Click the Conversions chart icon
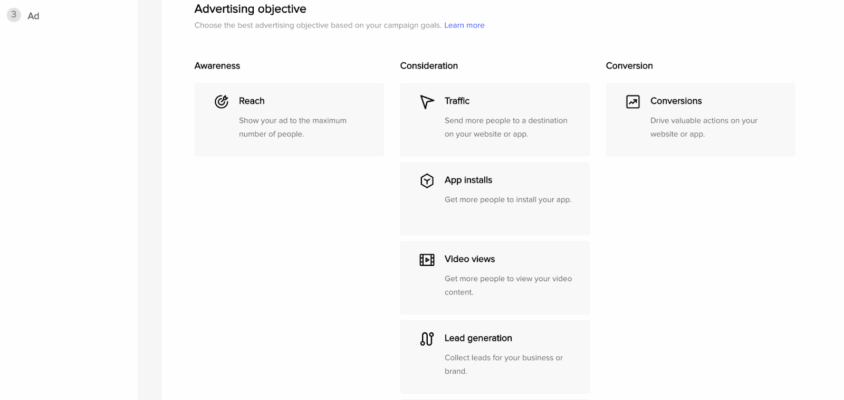This screenshot has width=844, height=400. (x=633, y=102)
